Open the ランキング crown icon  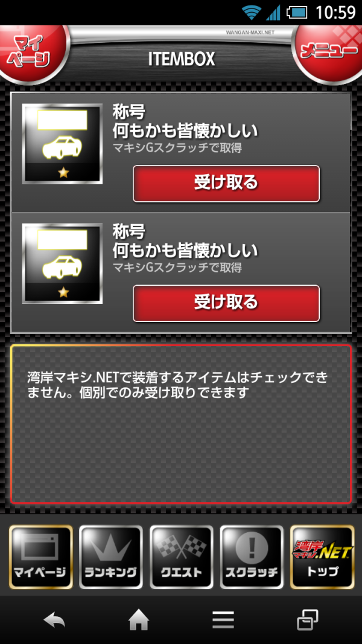[x=110, y=557]
